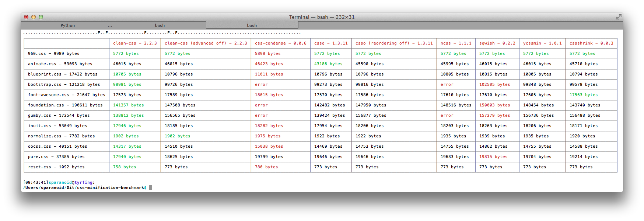Click the 'clean-css (advanced off) – 2.2.3' header

point(206,43)
